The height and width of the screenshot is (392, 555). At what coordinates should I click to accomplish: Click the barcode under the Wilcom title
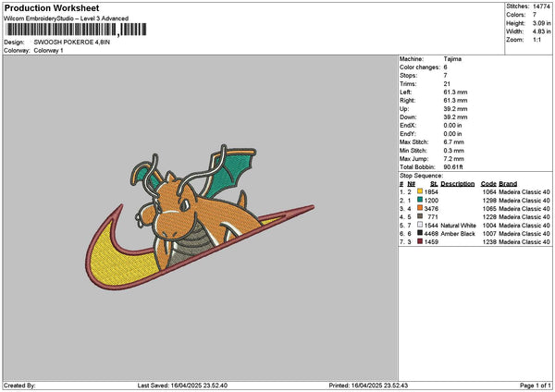[x=76, y=30]
